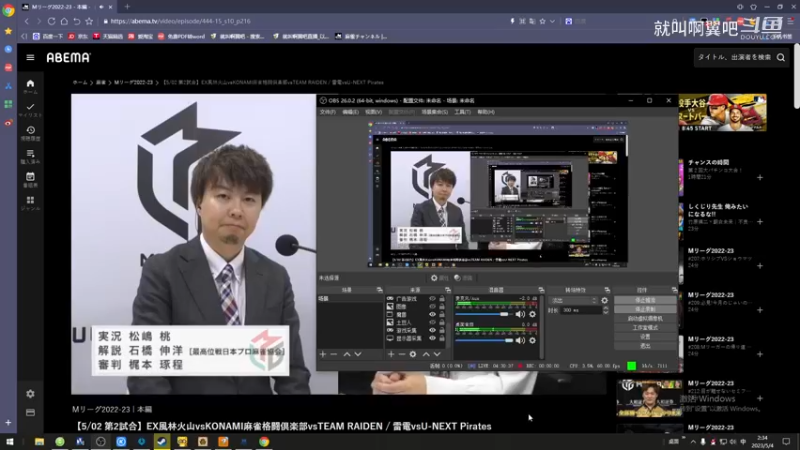Add a source with the OBS sources plus
800x450 pixels.
(x=391, y=354)
